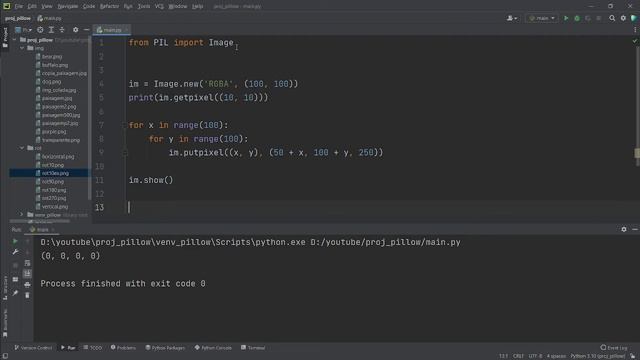The width and height of the screenshot is (640, 360).
Task: Select bear.png in the project tree
Action: [x=52, y=57]
